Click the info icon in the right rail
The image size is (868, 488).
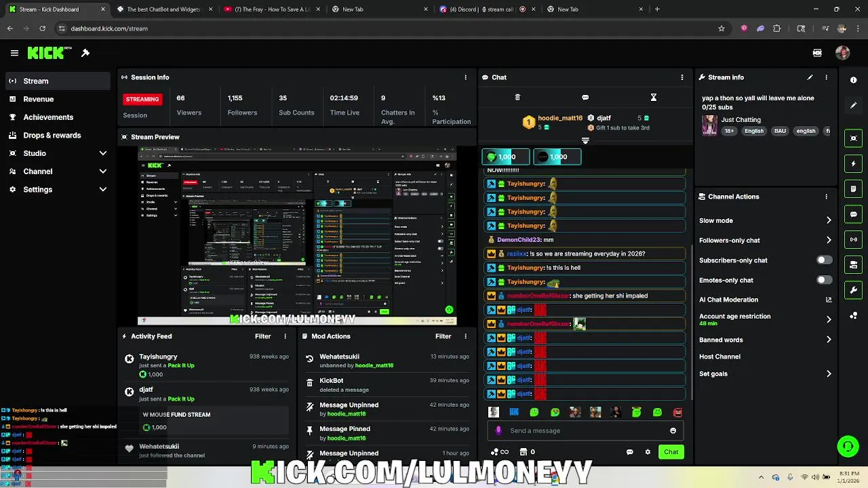click(854, 80)
